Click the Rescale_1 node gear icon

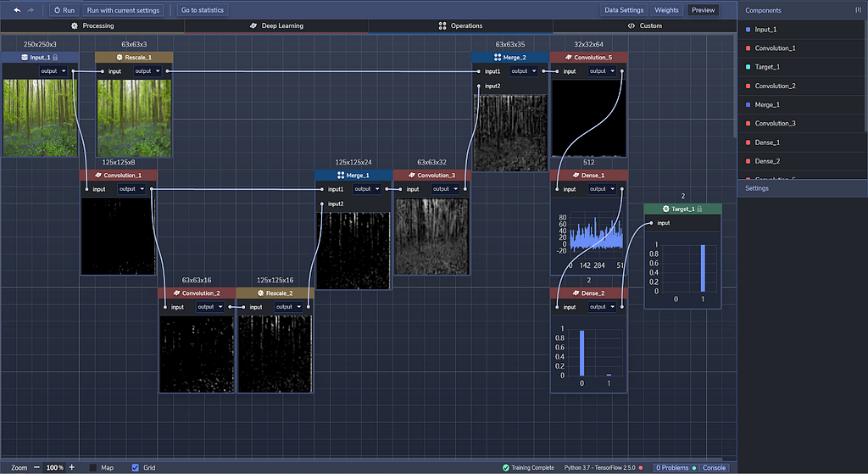(x=119, y=57)
